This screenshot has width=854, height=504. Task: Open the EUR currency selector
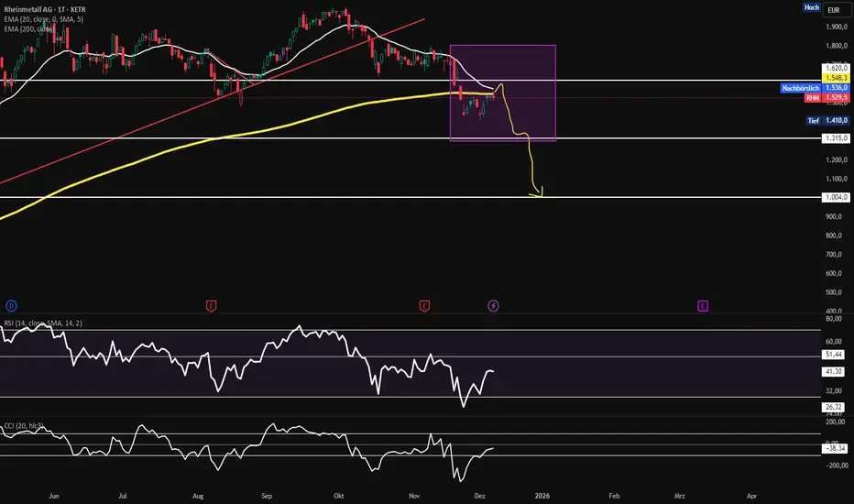click(835, 10)
